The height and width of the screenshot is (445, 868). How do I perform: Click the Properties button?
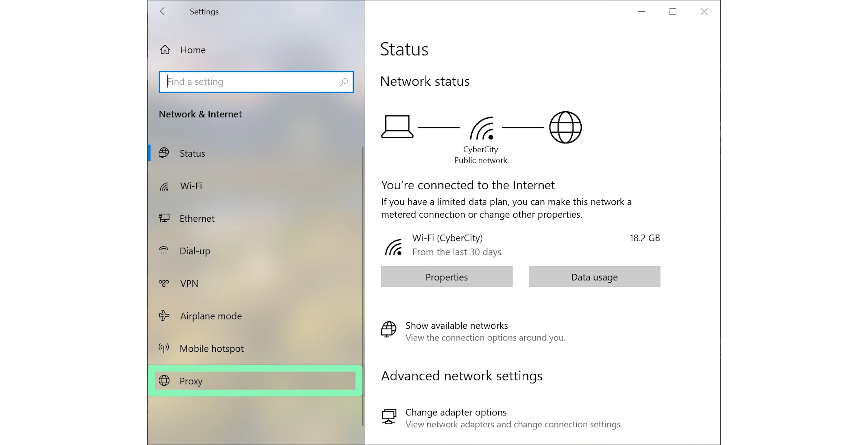click(x=447, y=277)
